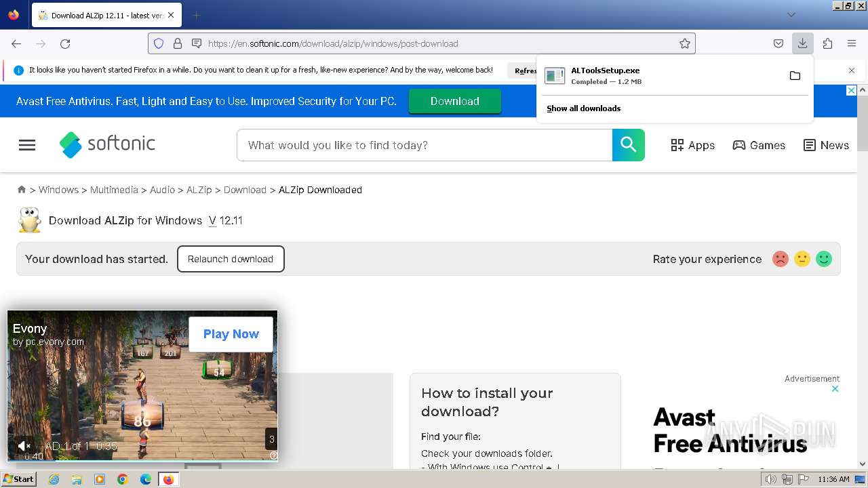Viewport: 868px width, 488px height.
Task: Click the home icon in breadcrumbs
Action: tap(22, 190)
